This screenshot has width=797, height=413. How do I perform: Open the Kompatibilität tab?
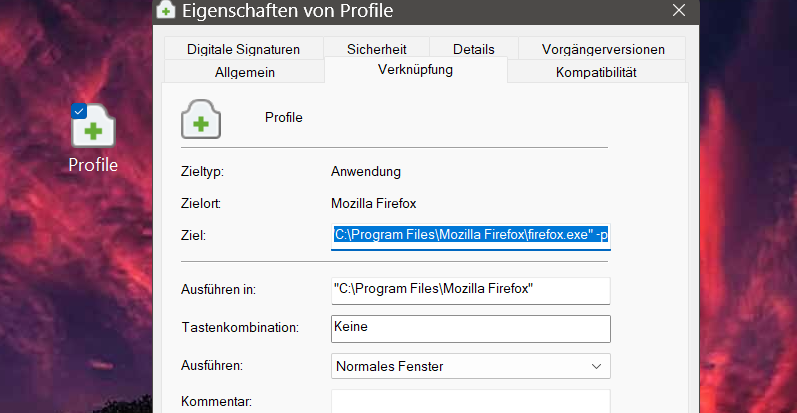(596, 71)
